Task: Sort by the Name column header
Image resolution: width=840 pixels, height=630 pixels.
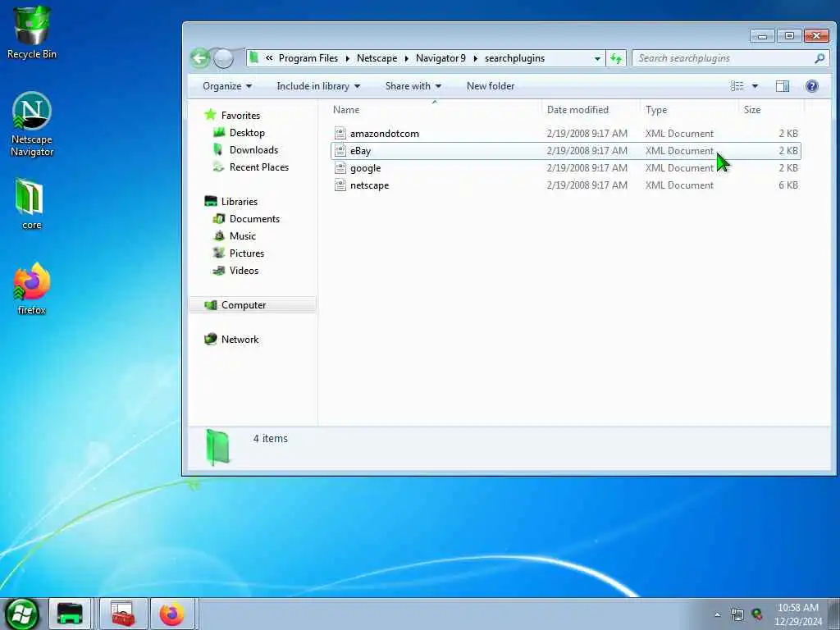Action: (x=435, y=109)
